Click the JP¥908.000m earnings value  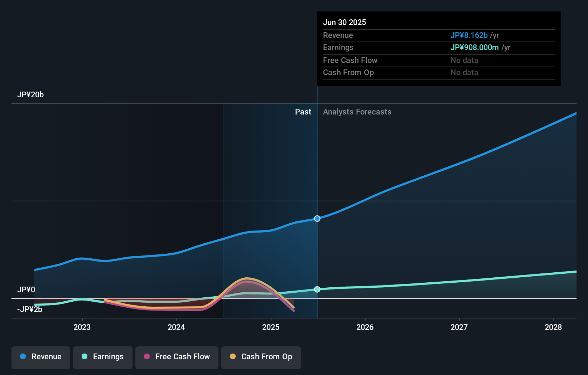[x=474, y=47]
